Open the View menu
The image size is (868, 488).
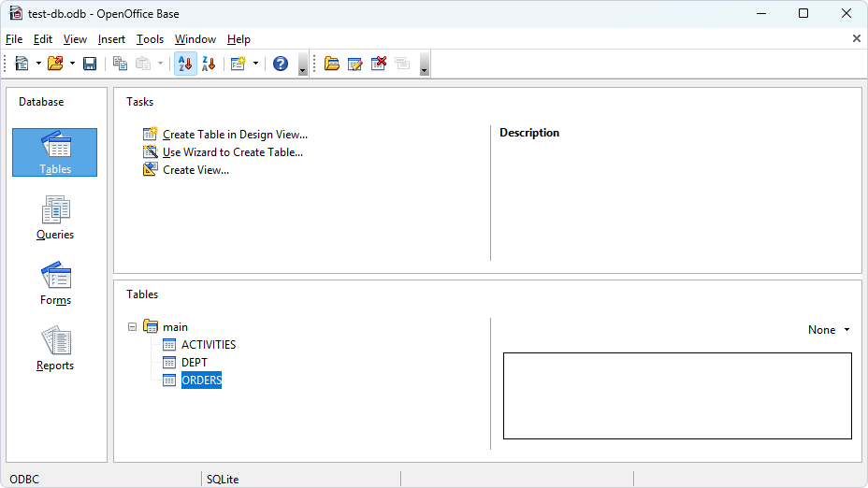75,39
